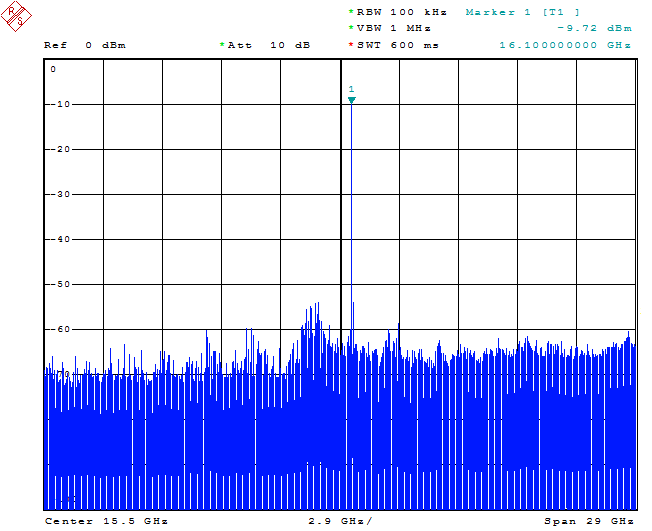Click 'Center 15.5 GHz' label
Screen dimensions: 652x531
[106, 521]
